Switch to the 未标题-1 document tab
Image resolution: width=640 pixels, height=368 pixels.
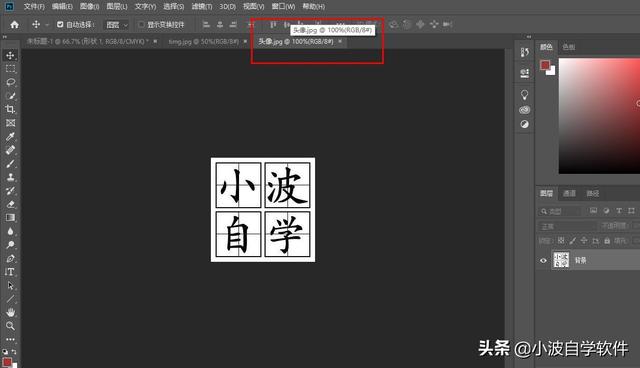(88, 41)
